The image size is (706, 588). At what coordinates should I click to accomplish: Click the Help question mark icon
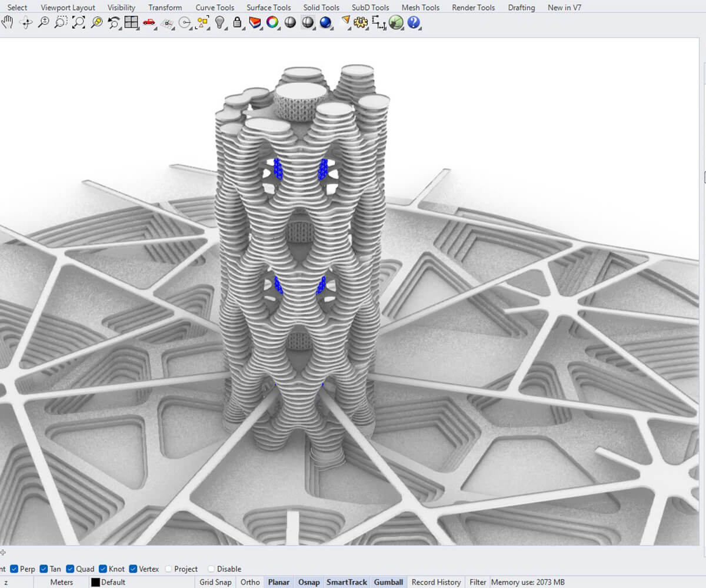pos(414,23)
